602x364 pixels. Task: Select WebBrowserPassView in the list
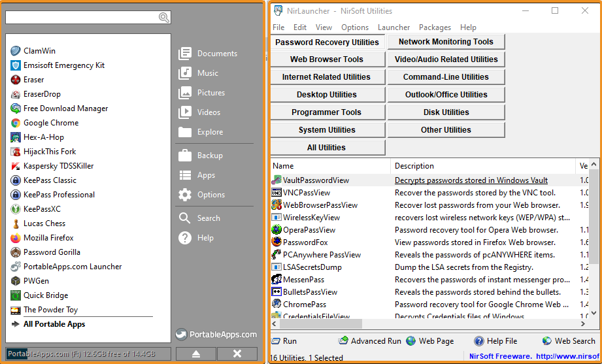429,205
